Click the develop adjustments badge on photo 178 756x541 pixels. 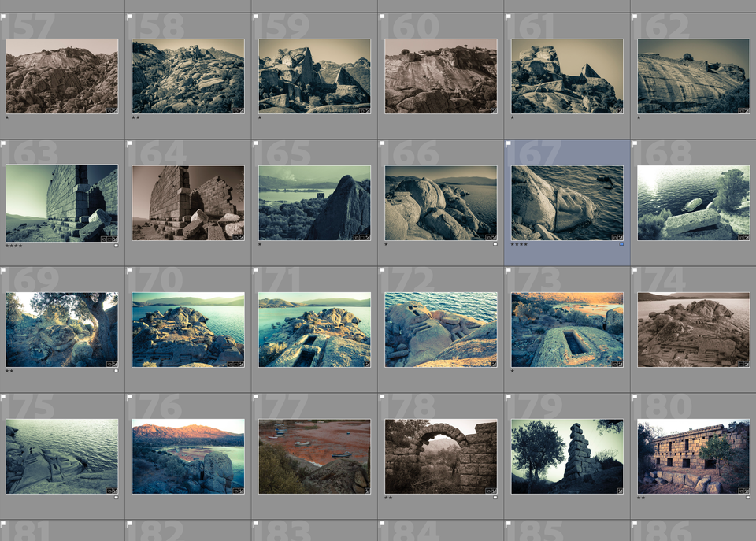[x=494, y=491]
